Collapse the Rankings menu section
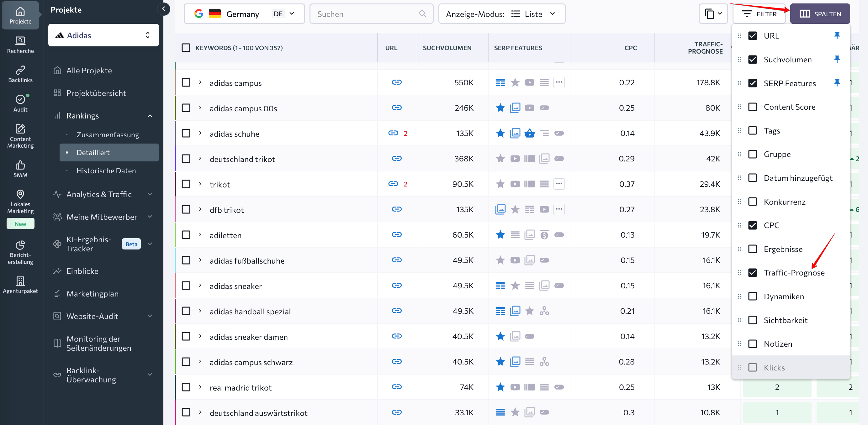The image size is (868, 425). pos(150,116)
